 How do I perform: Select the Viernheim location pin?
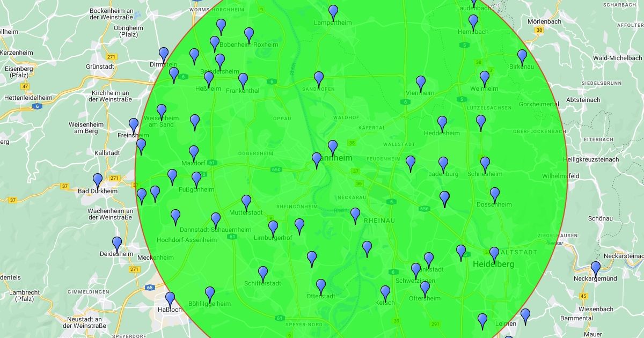[421, 84]
